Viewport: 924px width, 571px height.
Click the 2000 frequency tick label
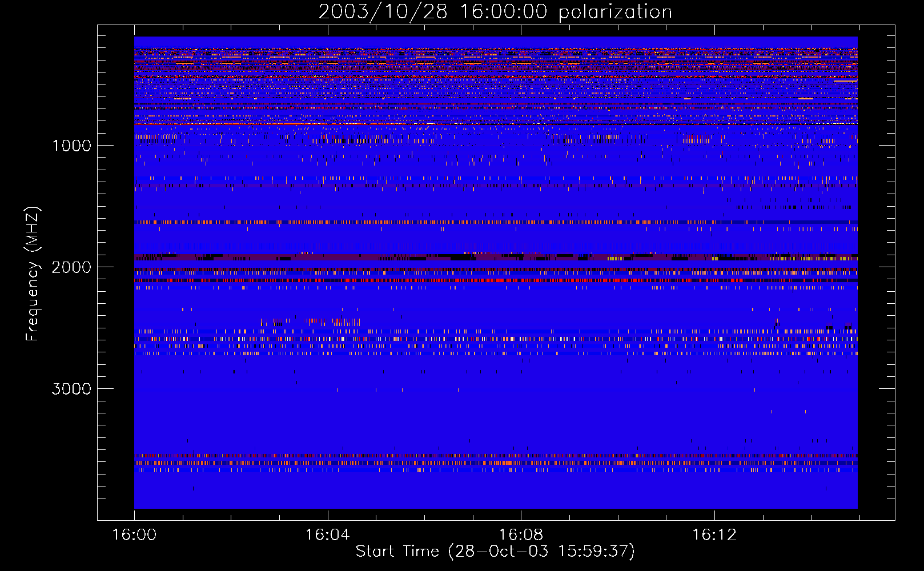(x=71, y=267)
